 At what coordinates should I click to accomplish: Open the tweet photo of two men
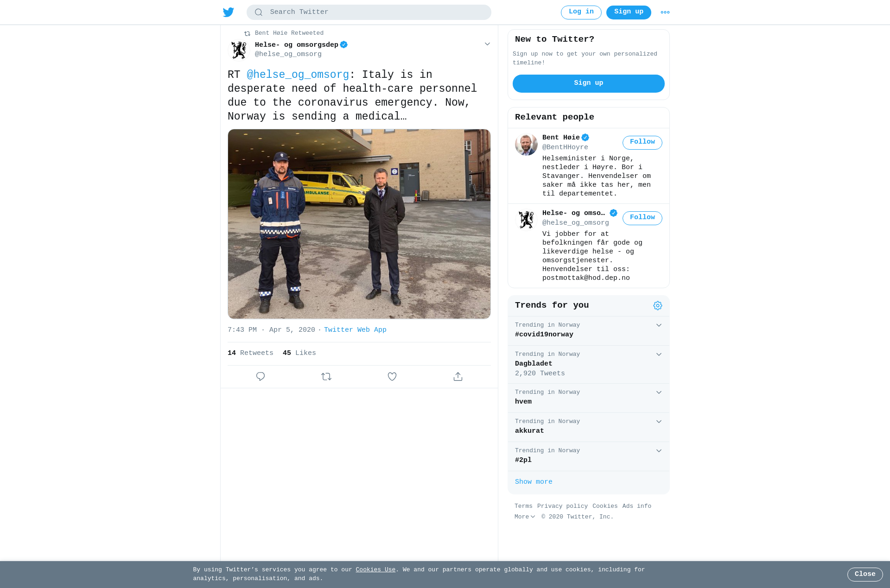pyautogui.click(x=359, y=224)
